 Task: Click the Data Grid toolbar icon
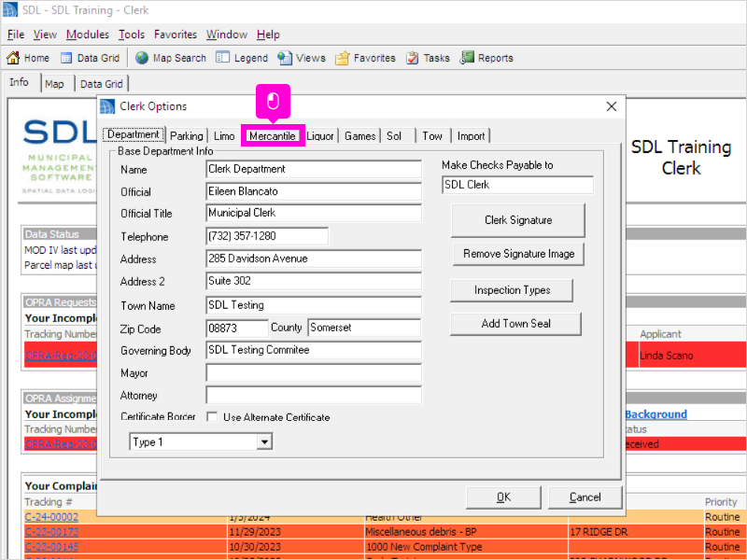point(66,58)
